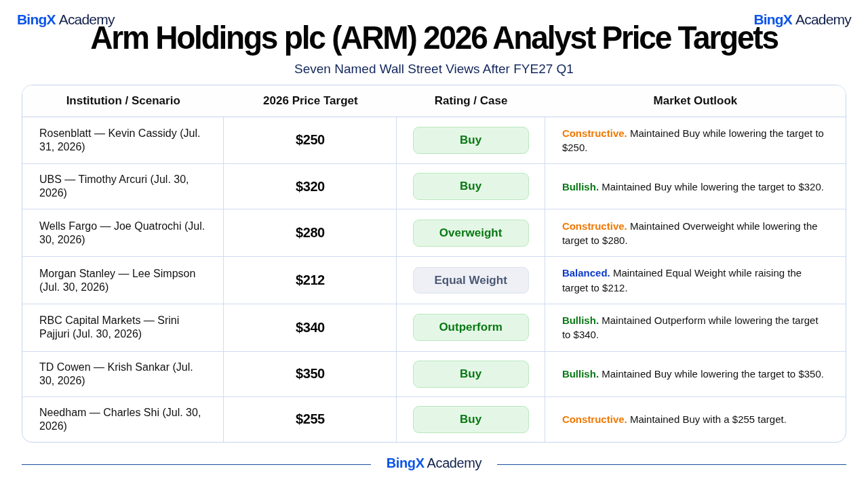Click the top-left BingX Academy logo
Viewport: 868px width, 488px height.
coord(66,20)
